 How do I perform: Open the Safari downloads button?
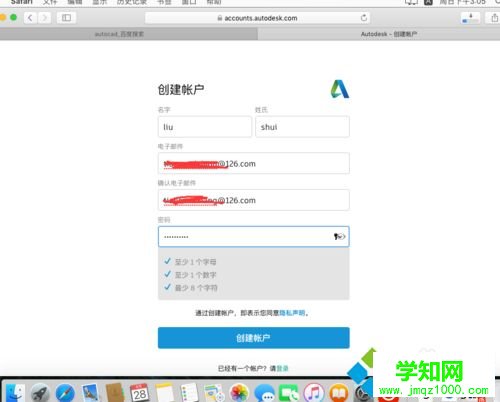tap(470, 18)
